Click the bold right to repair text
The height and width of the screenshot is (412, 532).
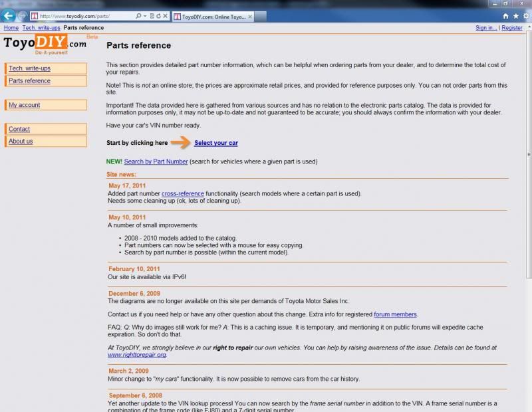[233, 348]
